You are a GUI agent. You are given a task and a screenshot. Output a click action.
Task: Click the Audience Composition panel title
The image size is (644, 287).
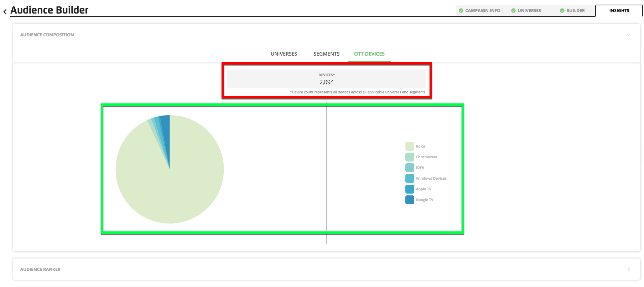[x=47, y=35]
